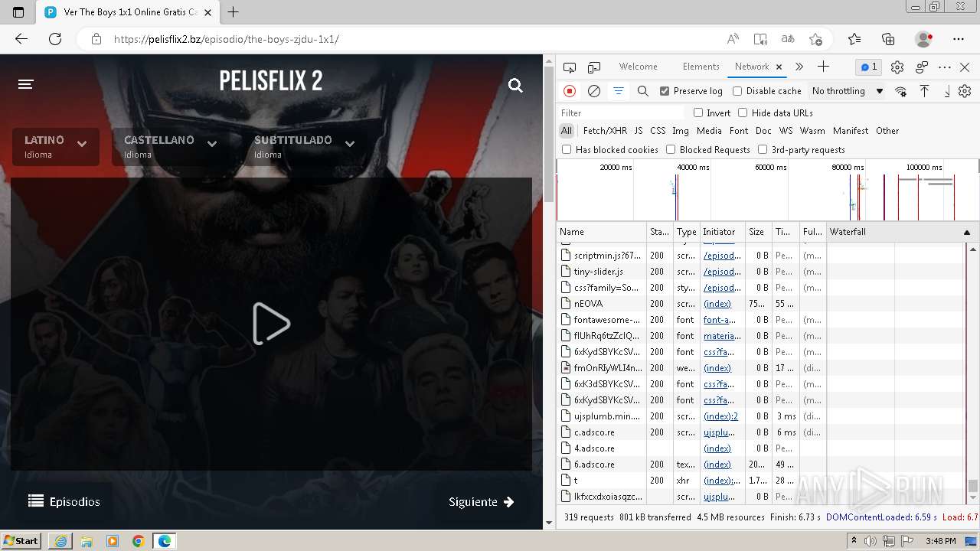Filter requests by Doc
The image size is (980, 551).
pos(763,131)
